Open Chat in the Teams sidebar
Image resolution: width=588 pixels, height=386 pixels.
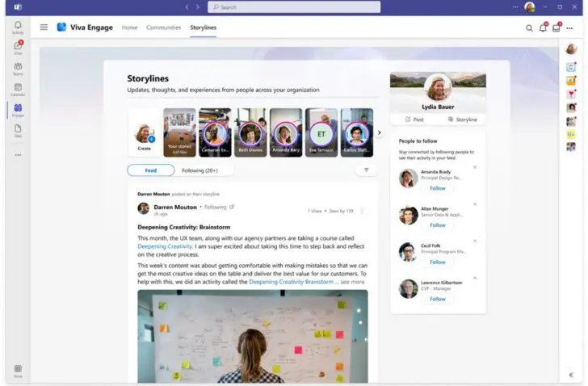[18, 48]
